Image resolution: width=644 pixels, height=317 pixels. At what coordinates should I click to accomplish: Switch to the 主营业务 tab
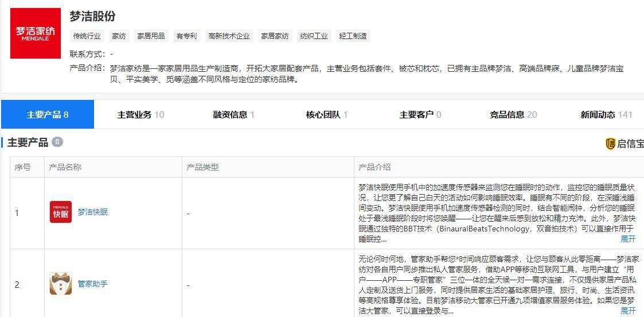tap(140, 114)
